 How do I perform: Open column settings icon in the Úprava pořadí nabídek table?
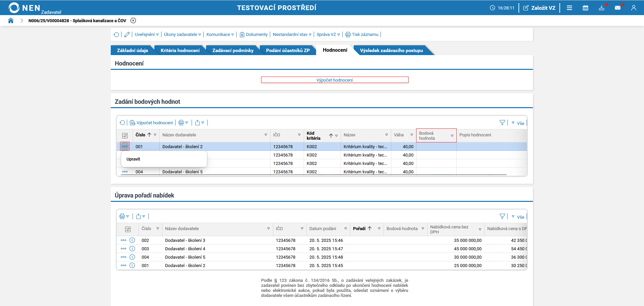point(128,229)
